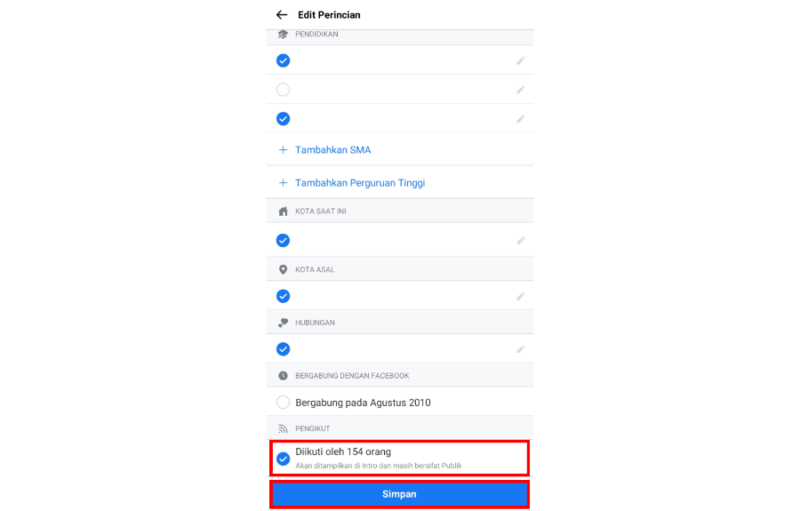Uncheck Diikuti oleh 154 orang
Viewport: 800px width, 511px height.
click(283, 458)
